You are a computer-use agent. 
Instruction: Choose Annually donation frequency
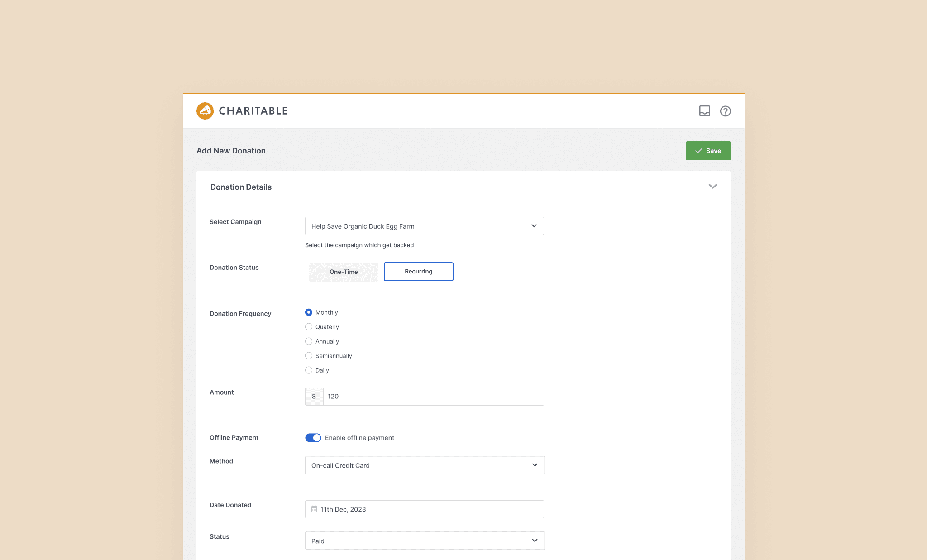[309, 341]
